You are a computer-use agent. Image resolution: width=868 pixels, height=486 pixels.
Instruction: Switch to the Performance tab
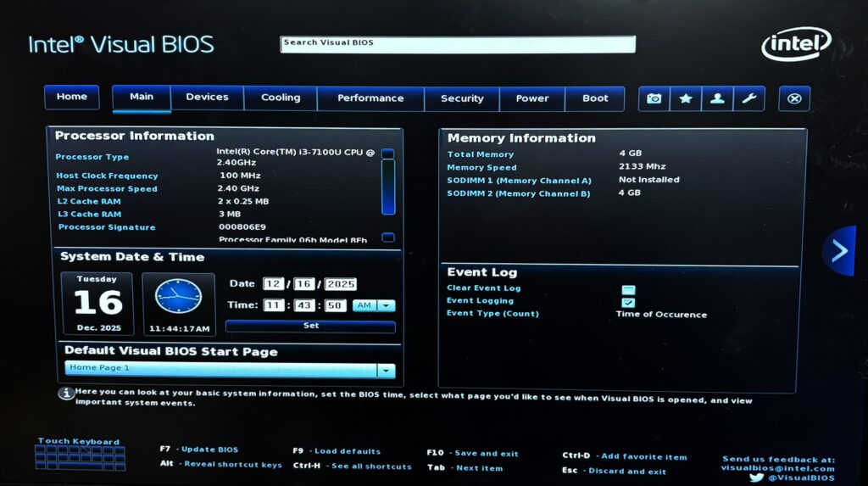(370, 98)
